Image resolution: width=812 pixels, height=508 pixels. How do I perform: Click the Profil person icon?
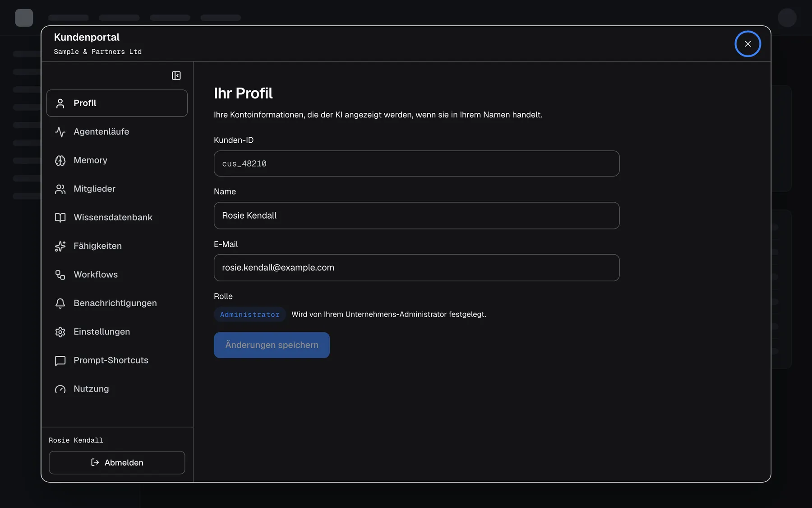click(x=60, y=103)
